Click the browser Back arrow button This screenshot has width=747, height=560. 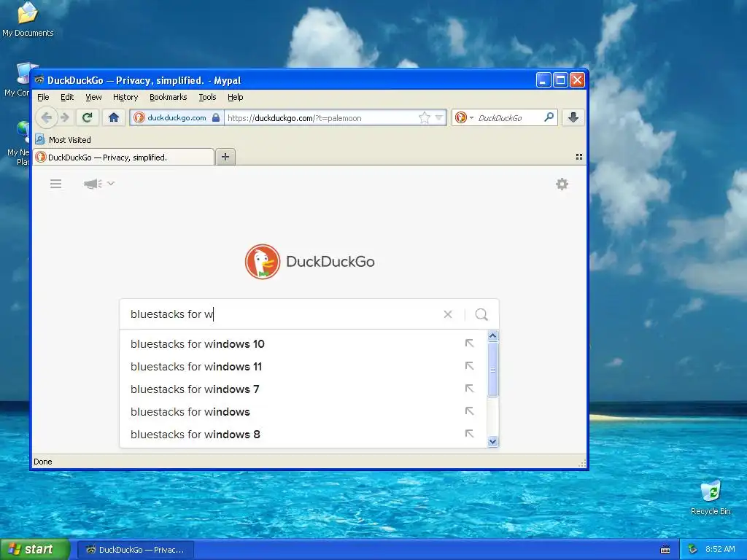pyautogui.click(x=46, y=117)
